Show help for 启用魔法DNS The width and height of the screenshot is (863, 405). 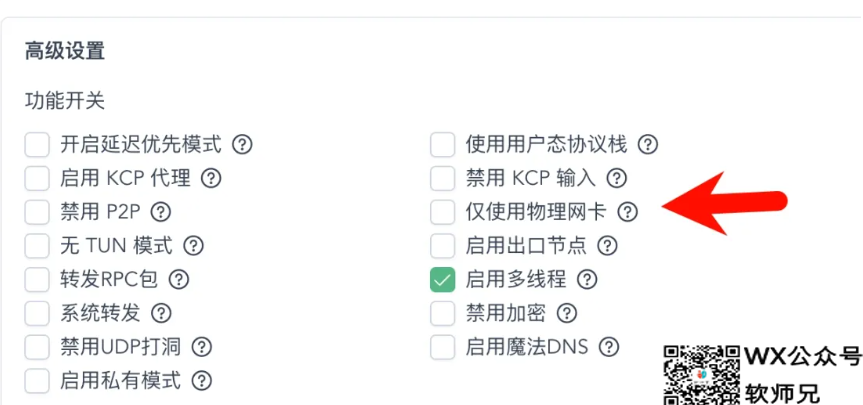click(x=609, y=347)
